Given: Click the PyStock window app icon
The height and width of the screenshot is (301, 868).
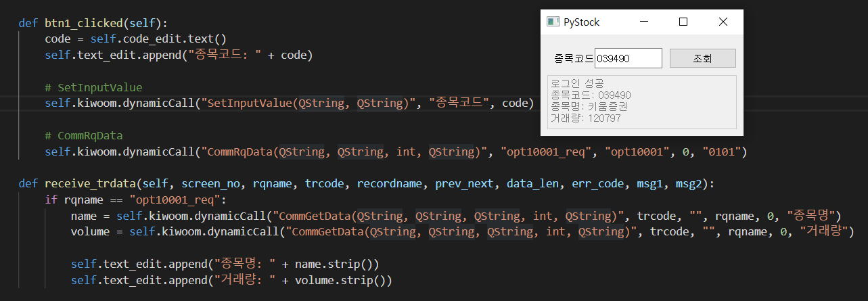Looking at the screenshot, I should point(553,22).
